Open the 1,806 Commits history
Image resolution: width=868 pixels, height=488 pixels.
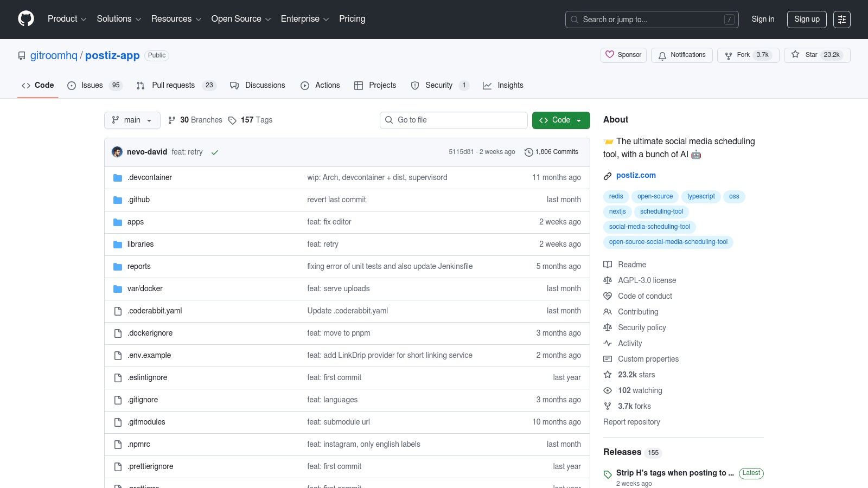(551, 152)
